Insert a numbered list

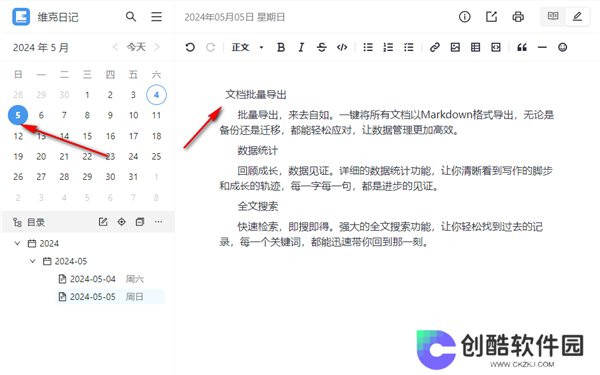point(388,47)
